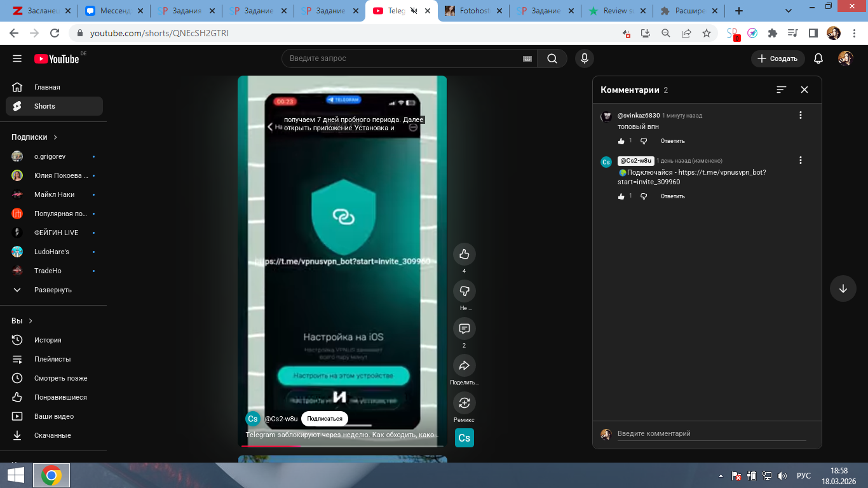Open the Подписки section arrow
This screenshot has width=868, height=488.
pos(55,137)
